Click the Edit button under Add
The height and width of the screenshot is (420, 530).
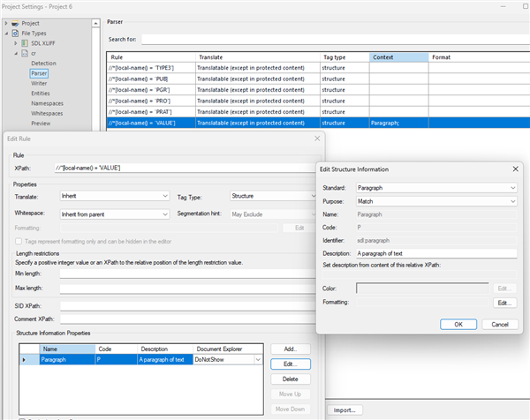[x=291, y=364]
